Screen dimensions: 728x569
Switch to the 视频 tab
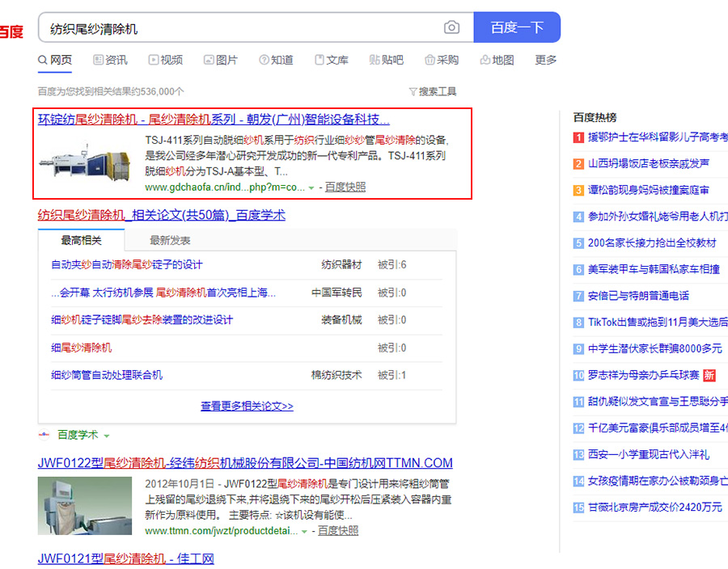tap(165, 61)
